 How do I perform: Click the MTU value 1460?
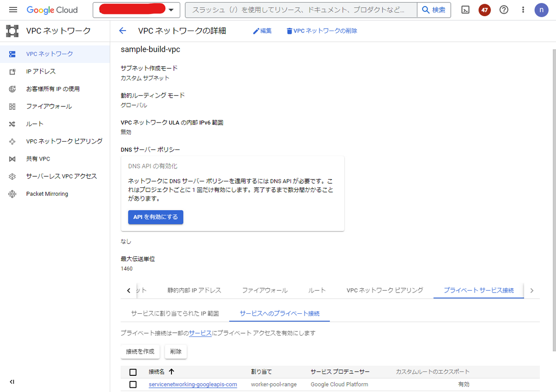point(126,269)
